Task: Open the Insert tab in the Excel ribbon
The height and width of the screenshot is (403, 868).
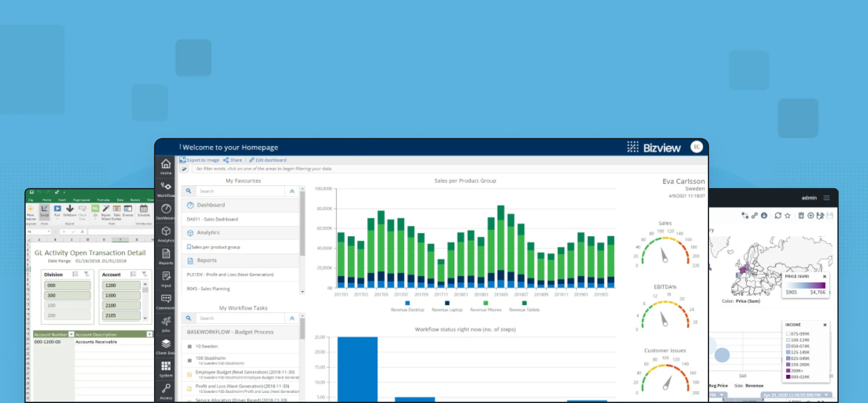Action: pos(62,200)
